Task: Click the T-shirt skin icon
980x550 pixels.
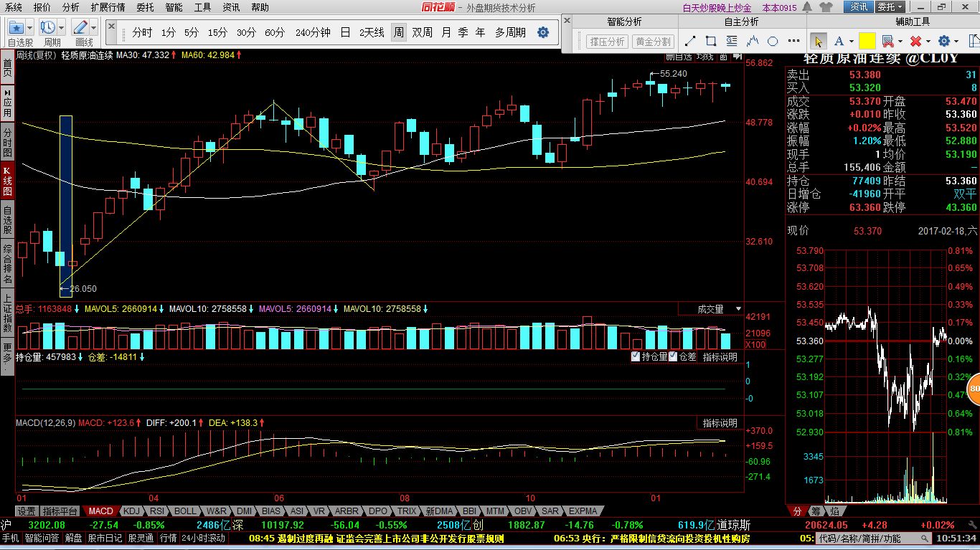Action: tap(826, 7)
